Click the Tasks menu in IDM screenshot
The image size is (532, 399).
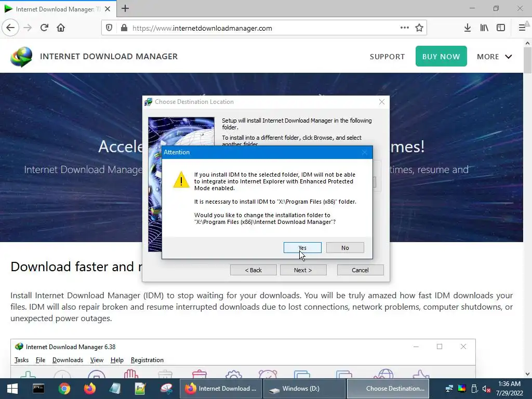pyautogui.click(x=21, y=360)
